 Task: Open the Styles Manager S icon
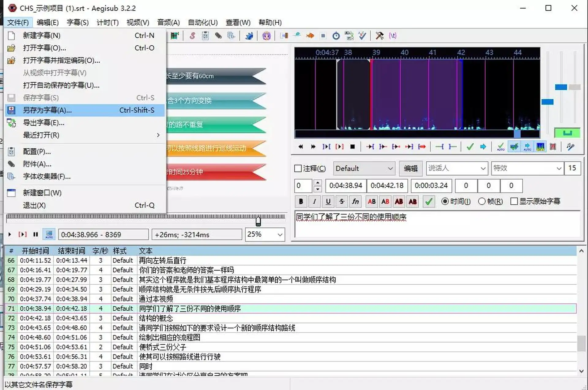tap(192, 36)
